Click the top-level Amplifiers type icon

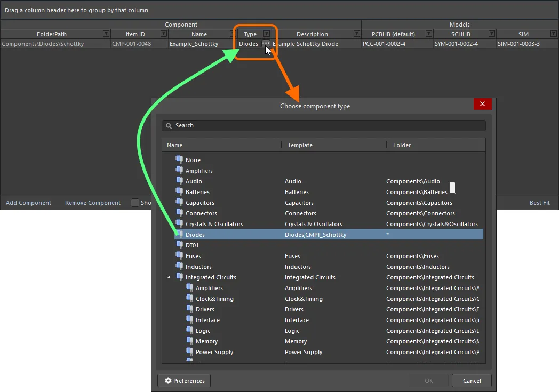point(179,170)
